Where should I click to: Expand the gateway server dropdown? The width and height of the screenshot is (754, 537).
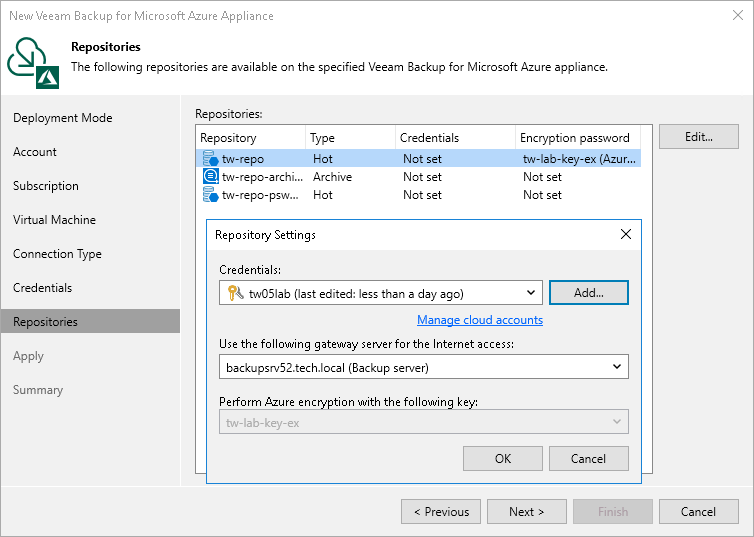617,367
